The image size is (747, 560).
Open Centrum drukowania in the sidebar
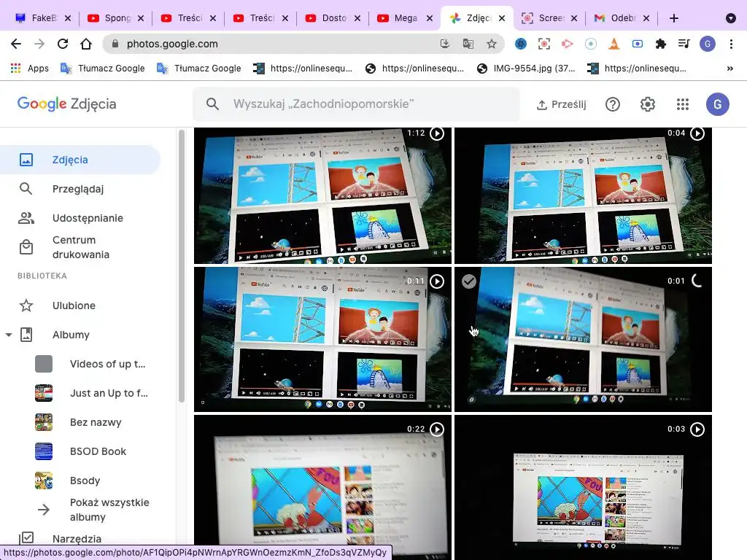[x=80, y=247]
